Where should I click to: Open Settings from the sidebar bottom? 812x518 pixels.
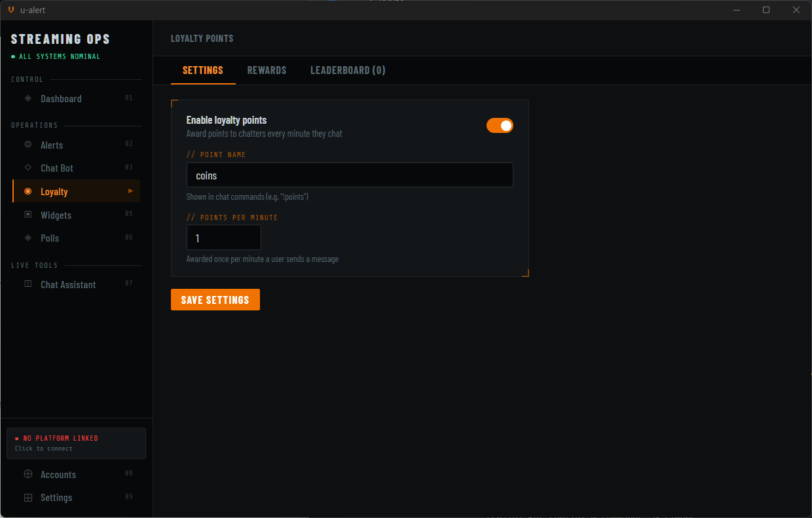tap(77, 498)
